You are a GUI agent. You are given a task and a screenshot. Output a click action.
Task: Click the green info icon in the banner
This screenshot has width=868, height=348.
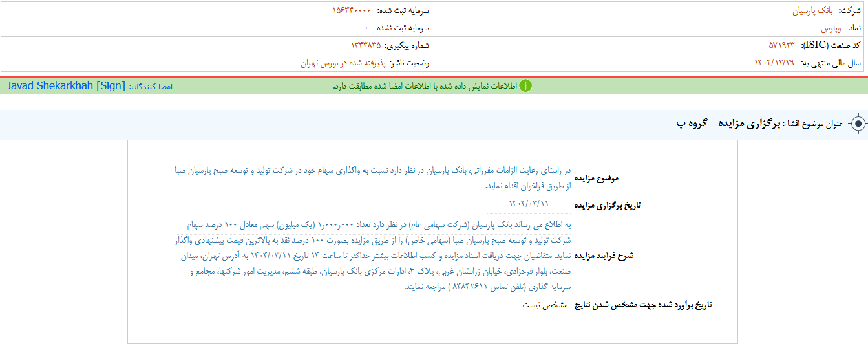coord(525,86)
